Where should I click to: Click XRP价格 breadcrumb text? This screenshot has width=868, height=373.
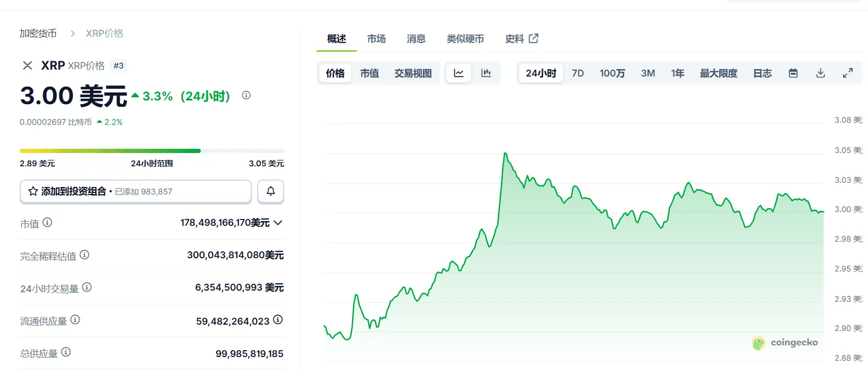pos(105,33)
